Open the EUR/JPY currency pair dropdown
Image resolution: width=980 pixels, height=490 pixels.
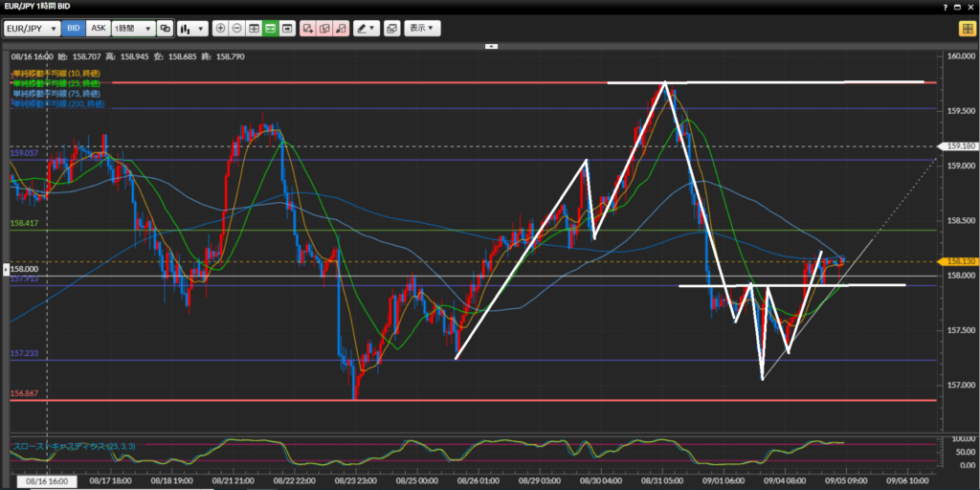point(32,29)
